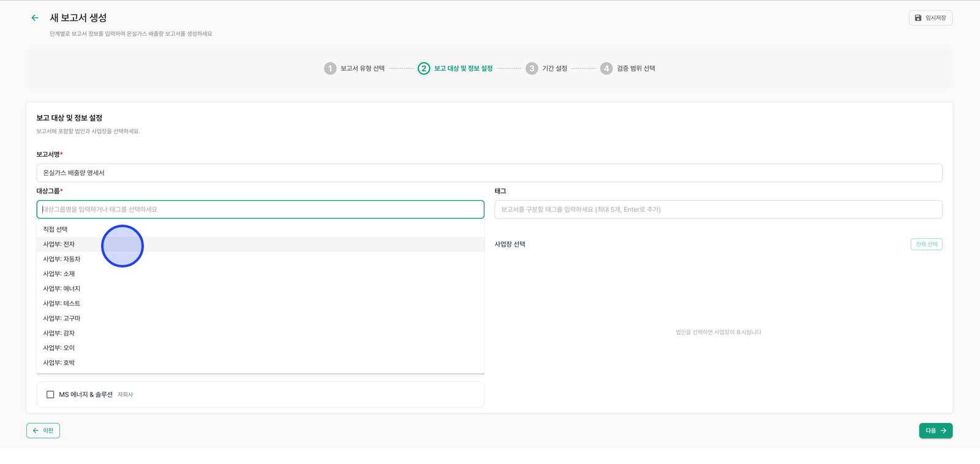980x464 pixels.
Task: Click step 4 circle 검증 범위 선택
Action: [606, 69]
